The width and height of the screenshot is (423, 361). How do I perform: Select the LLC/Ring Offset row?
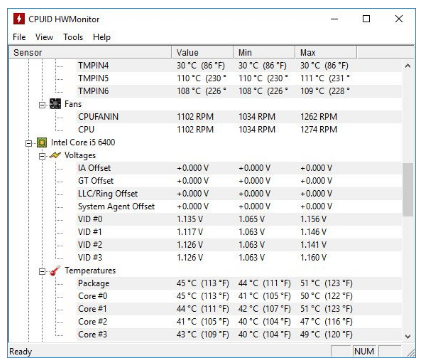pyautogui.click(x=238, y=194)
